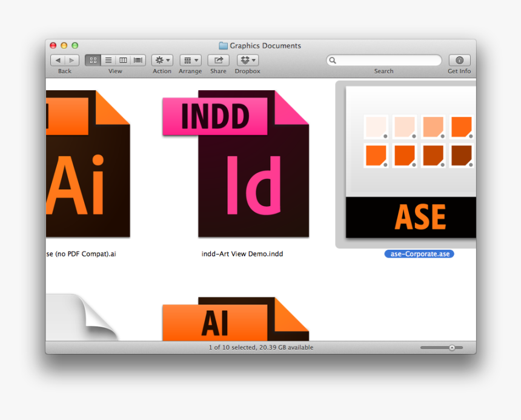Rename ase-Corporate.ase by clicking its filename

(419, 254)
